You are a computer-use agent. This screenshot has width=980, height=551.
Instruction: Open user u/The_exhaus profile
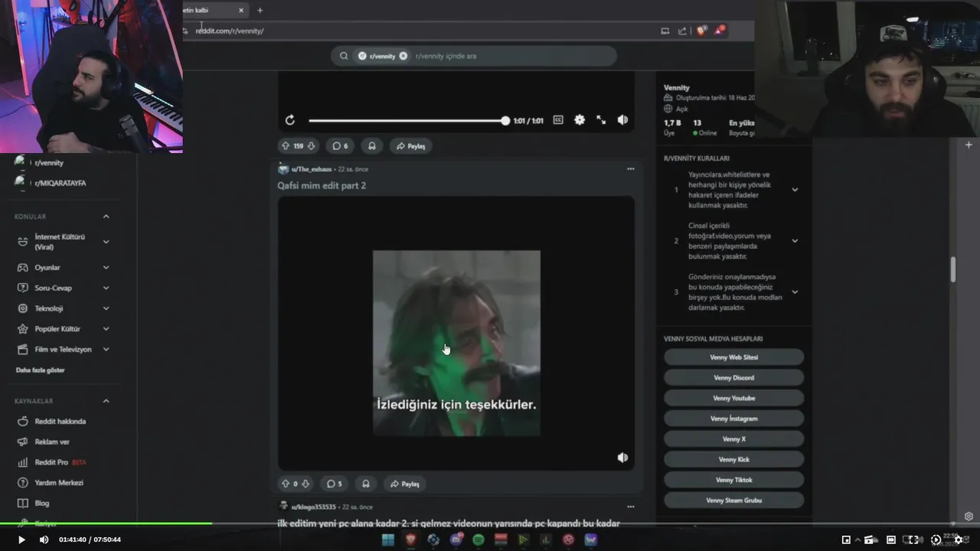click(x=312, y=169)
